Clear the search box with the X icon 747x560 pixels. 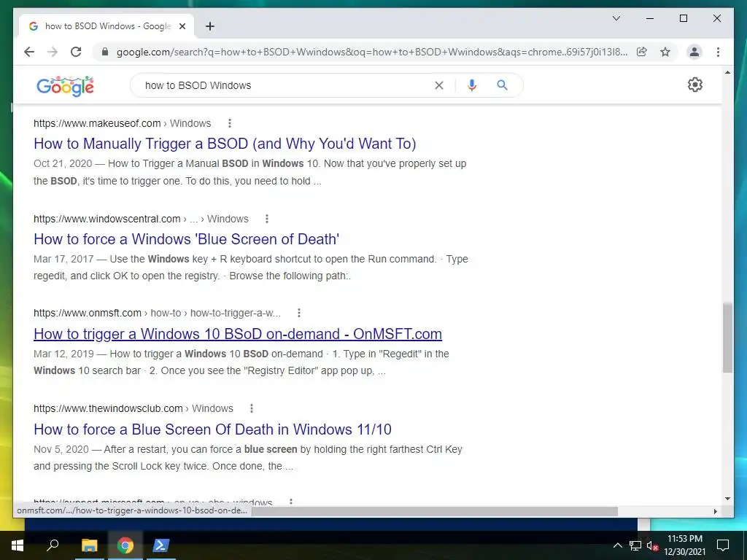point(438,85)
